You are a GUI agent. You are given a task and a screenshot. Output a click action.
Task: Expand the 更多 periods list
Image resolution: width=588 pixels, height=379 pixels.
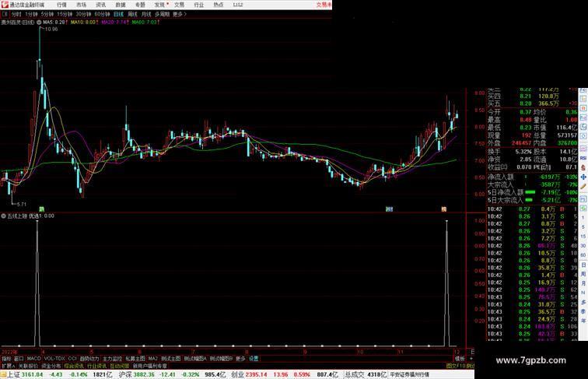point(179,14)
